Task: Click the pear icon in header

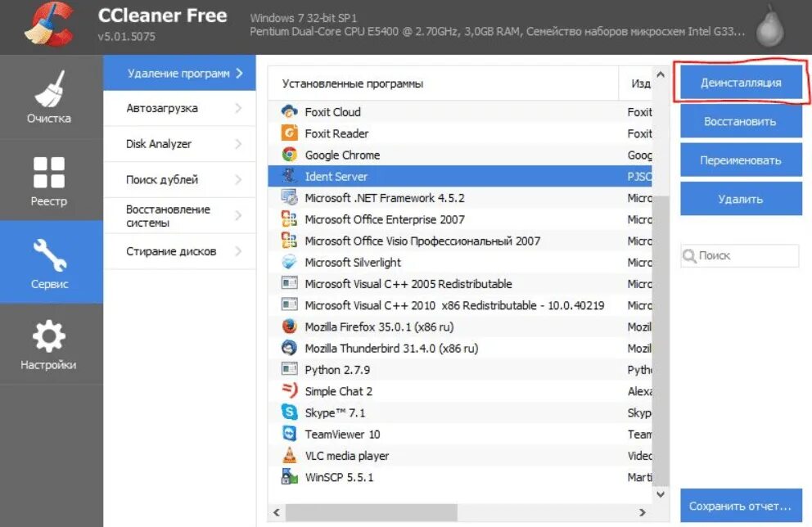Action: point(769,27)
